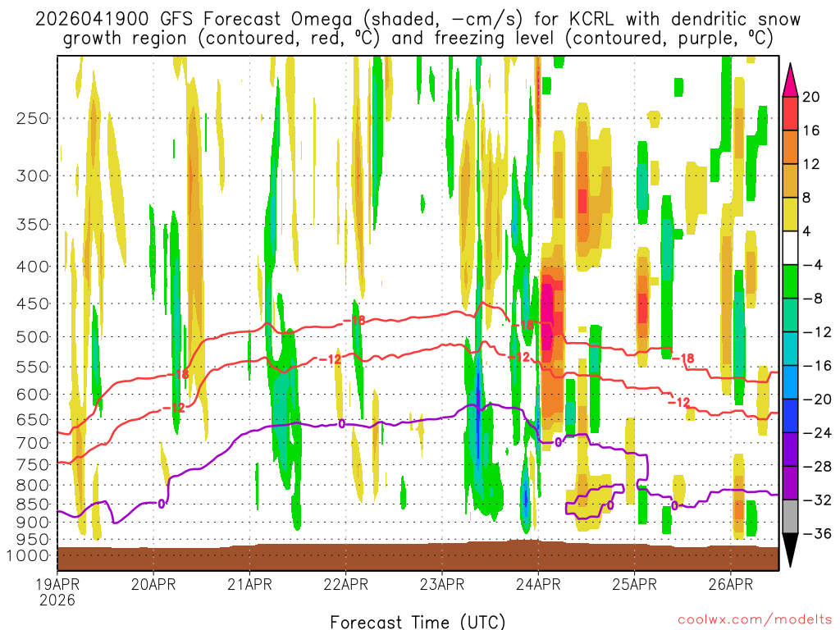Click the colorbar value 8 label
840x630 pixels.
(x=806, y=198)
